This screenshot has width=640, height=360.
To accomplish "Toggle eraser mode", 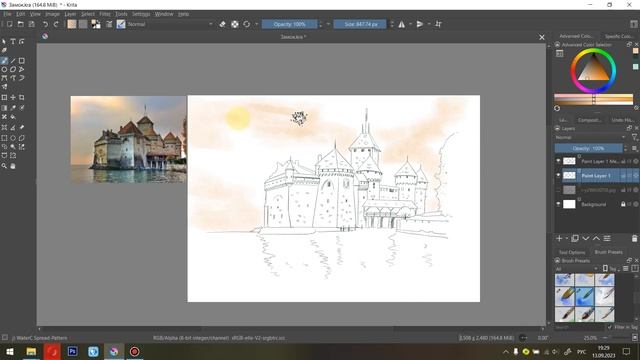I will pos(222,24).
